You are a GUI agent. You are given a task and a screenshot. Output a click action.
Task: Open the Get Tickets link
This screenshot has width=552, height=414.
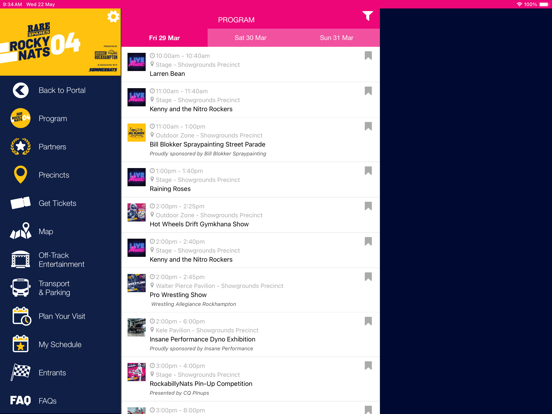(x=57, y=203)
